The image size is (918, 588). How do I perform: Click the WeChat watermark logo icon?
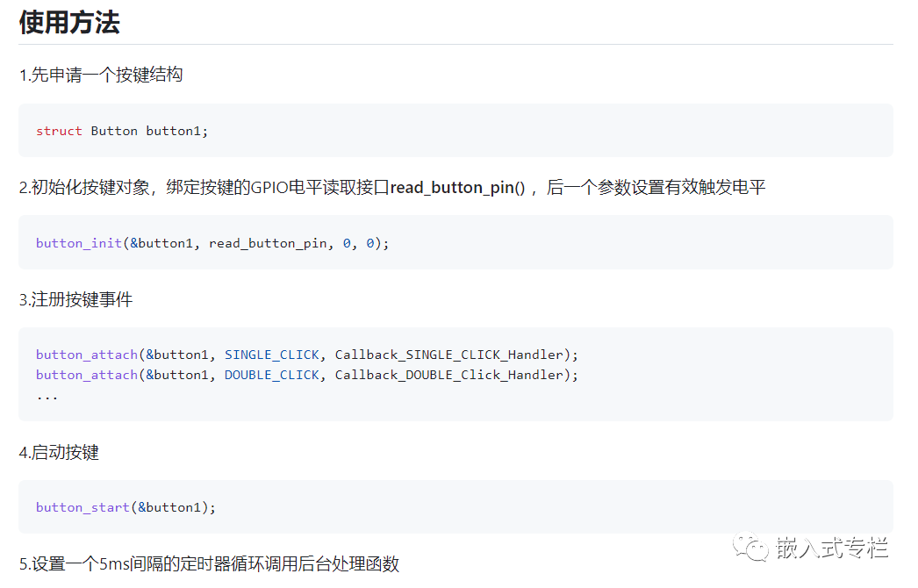tap(754, 549)
